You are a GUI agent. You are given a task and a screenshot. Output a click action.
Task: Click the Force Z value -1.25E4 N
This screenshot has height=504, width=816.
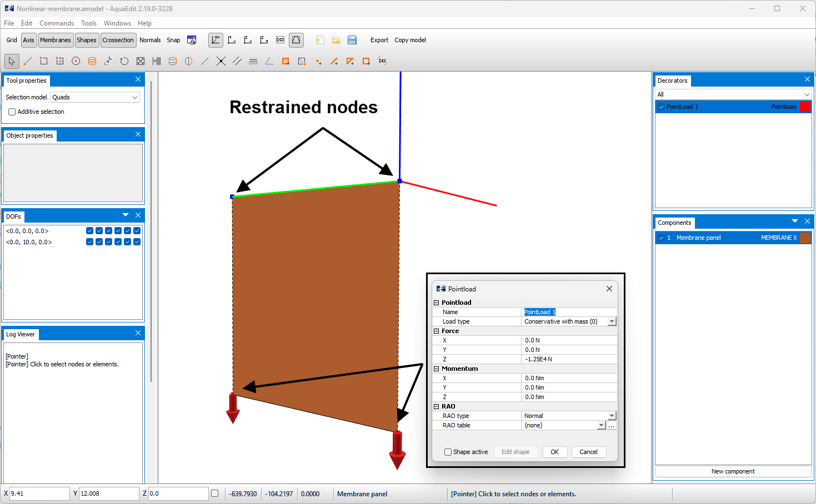point(570,359)
